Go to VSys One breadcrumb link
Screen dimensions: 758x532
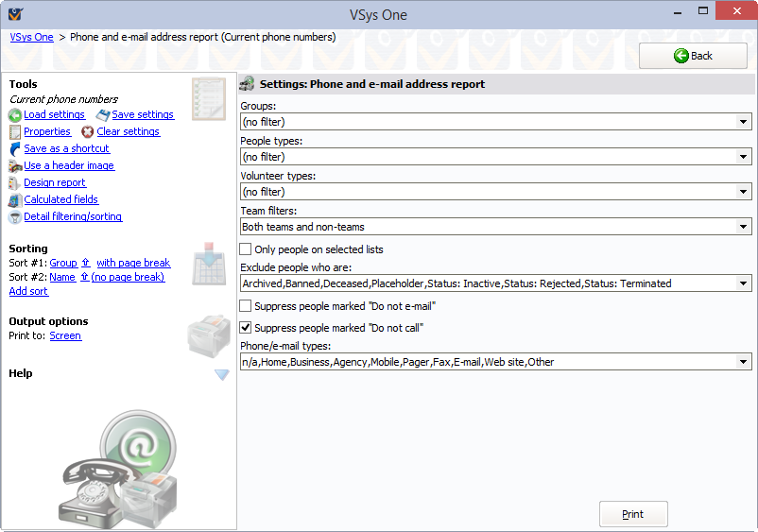[x=31, y=37]
